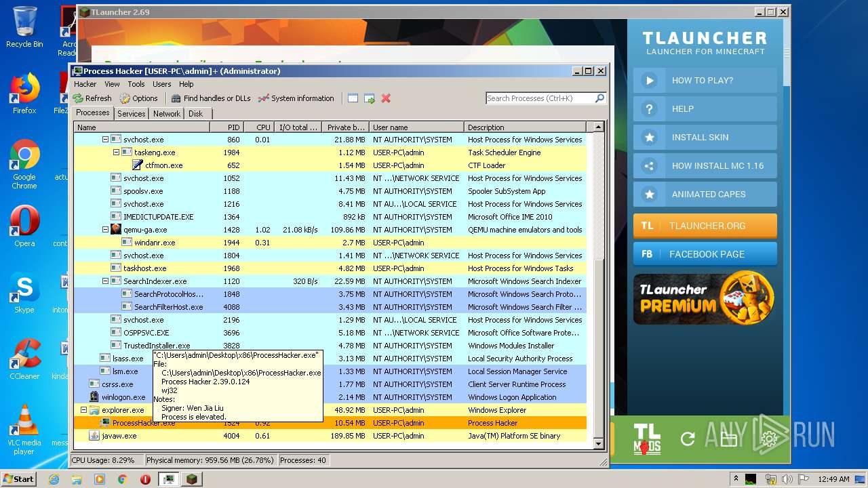Click the TLauncher PREMIUM banner
The width and height of the screenshot is (868, 488).
705,298
